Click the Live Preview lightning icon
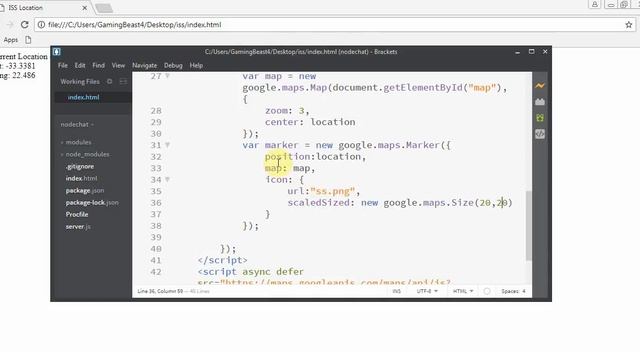Screen dimensions: 640x360 pyautogui.click(x=540, y=86)
